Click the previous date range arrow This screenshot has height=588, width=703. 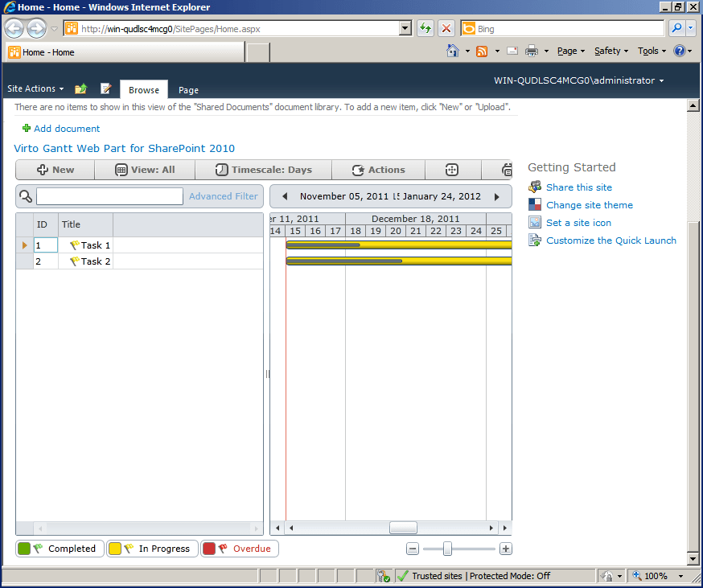[285, 196]
